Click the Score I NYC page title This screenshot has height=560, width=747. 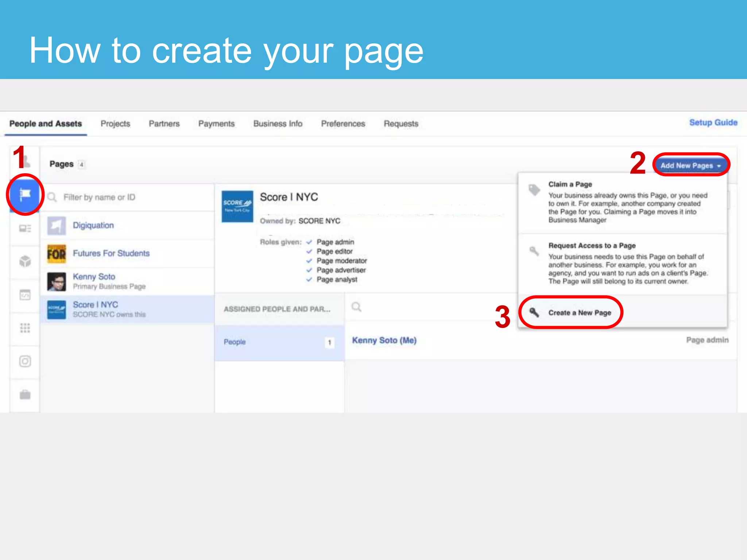(289, 197)
